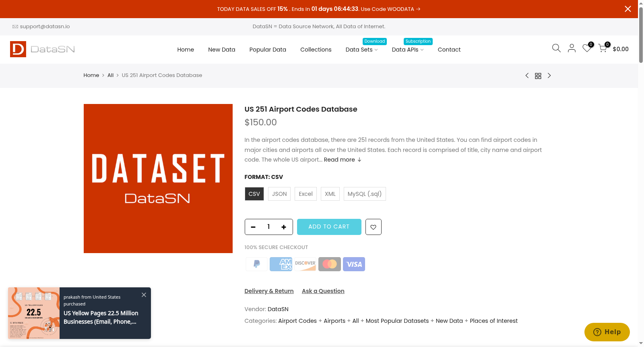This screenshot has height=347, width=644.
Task: Click the WOODATA promo code banner text
Action: point(318,9)
